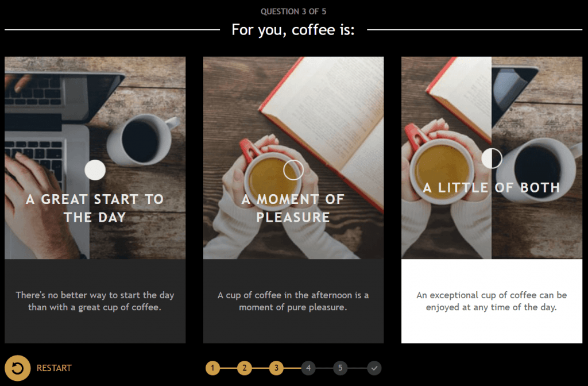Viewport: 588px width, 386px height.
Task: Choose 'A Little of Both' title
Action: pyautogui.click(x=492, y=188)
